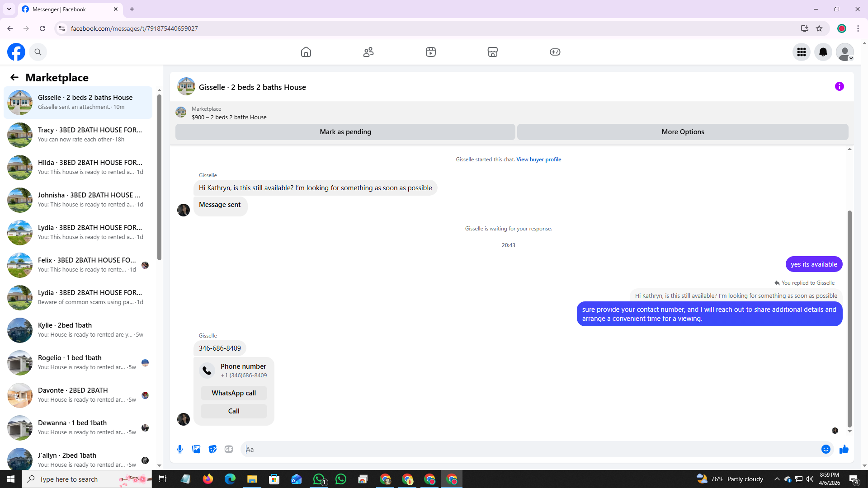Open conversation information panel icon
The image size is (868, 488).
coord(840,86)
